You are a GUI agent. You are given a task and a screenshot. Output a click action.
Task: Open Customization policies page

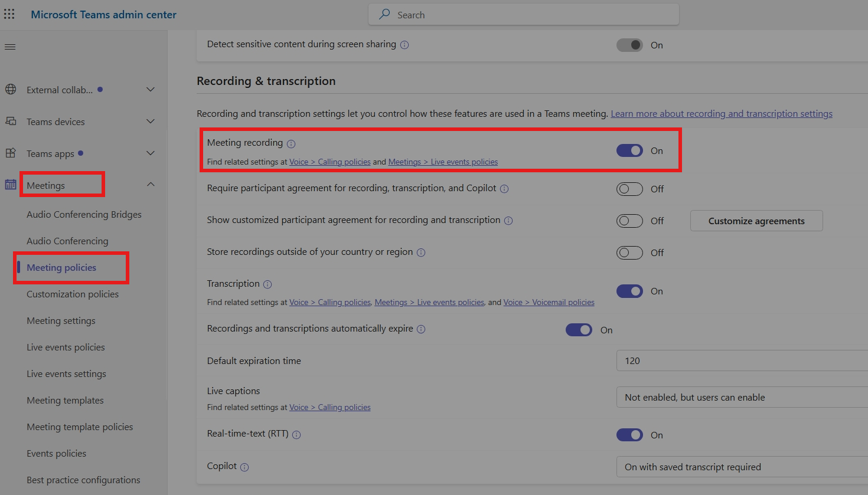click(x=73, y=294)
